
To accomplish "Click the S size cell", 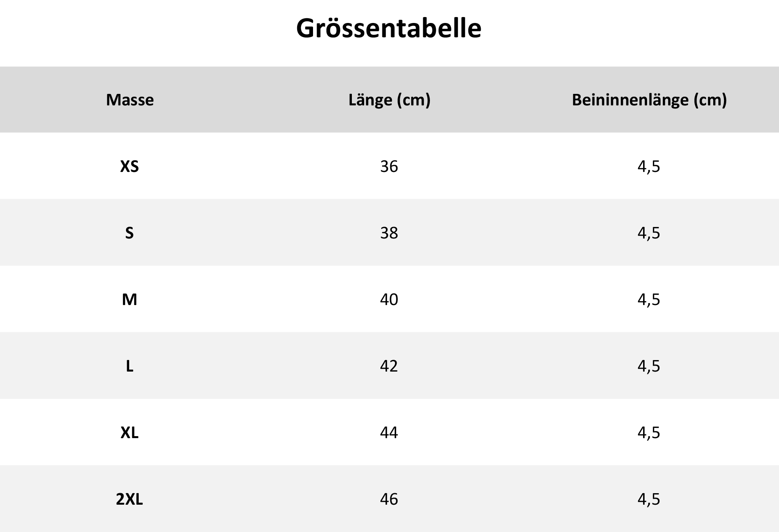I will 130,233.
